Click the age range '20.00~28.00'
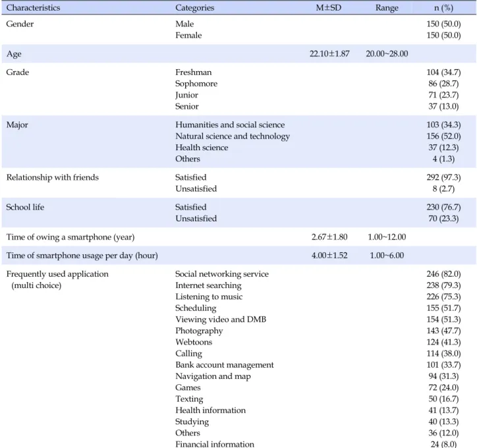 (387, 54)
